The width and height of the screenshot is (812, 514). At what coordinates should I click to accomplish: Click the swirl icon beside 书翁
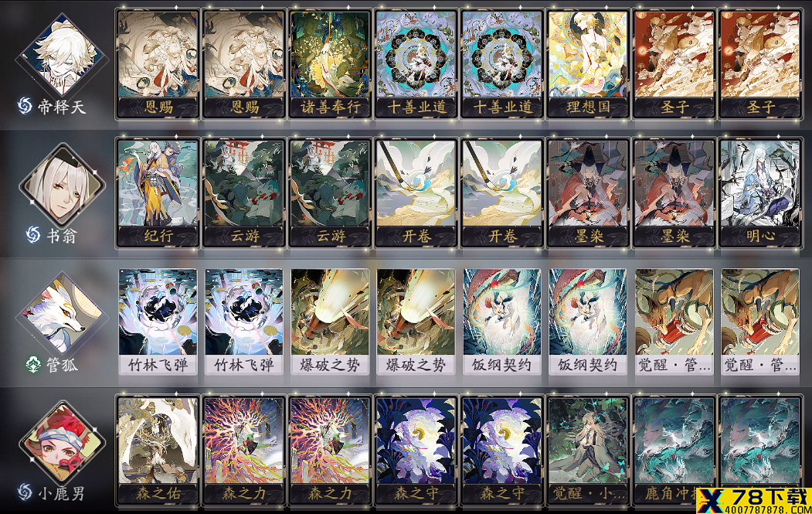[33, 235]
